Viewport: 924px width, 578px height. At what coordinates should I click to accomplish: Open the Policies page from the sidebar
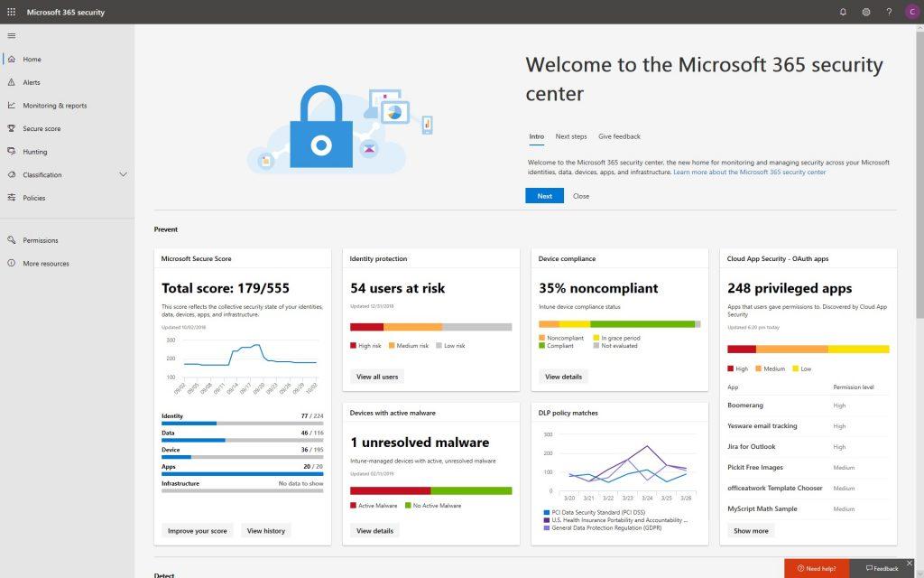[x=36, y=198]
